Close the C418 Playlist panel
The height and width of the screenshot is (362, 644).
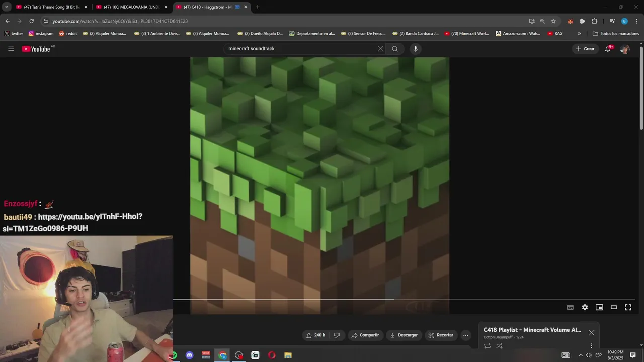click(592, 333)
